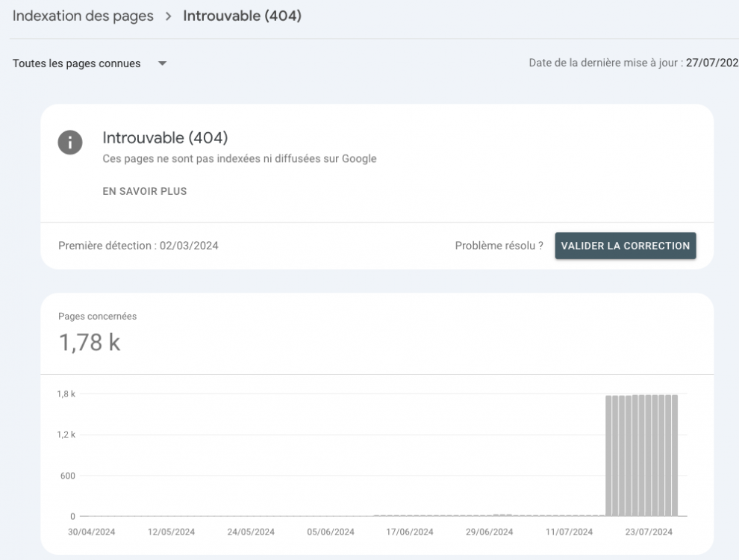Screen dimensions: 739x560
Task: Click the 17/06/2024 x-axis date
Action: click(x=410, y=532)
